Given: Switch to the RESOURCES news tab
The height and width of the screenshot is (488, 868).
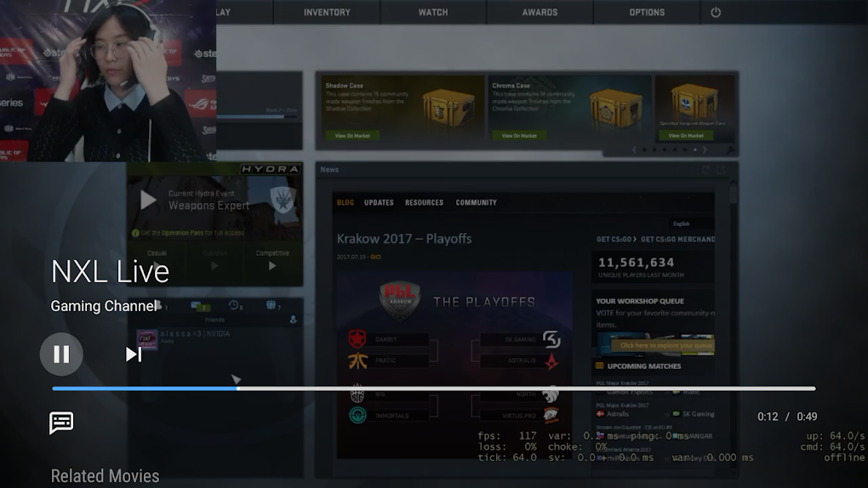Looking at the screenshot, I should click(x=424, y=202).
